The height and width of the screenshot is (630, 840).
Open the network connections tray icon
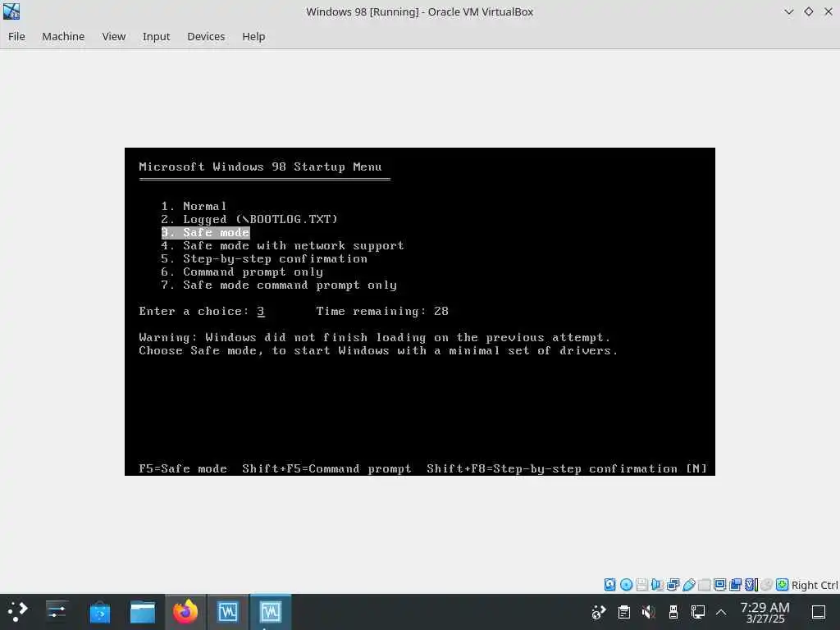[x=698, y=612]
